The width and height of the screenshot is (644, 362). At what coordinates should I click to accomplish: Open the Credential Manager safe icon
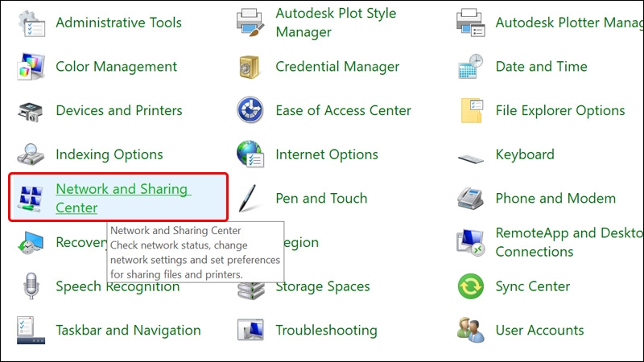(x=250, y=67)
